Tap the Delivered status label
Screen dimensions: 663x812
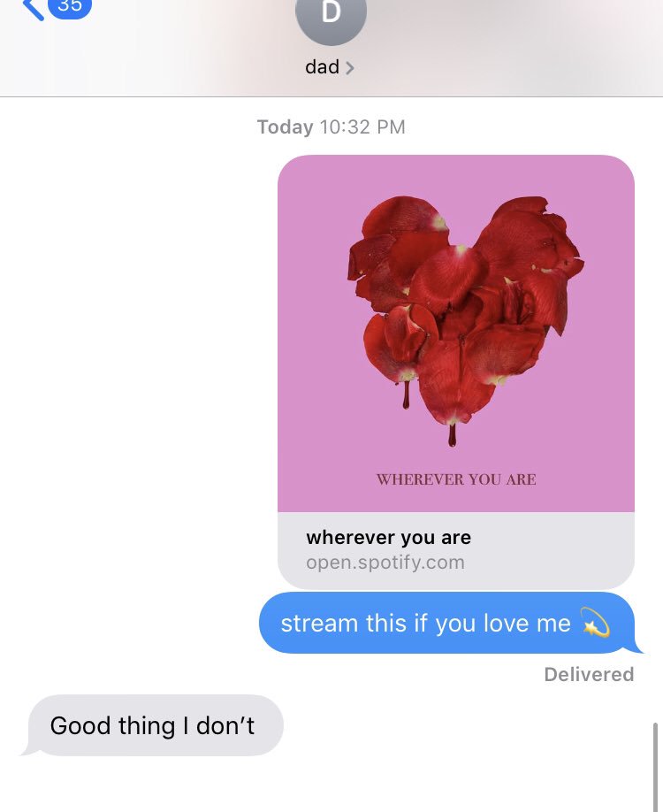click(589, 674)
